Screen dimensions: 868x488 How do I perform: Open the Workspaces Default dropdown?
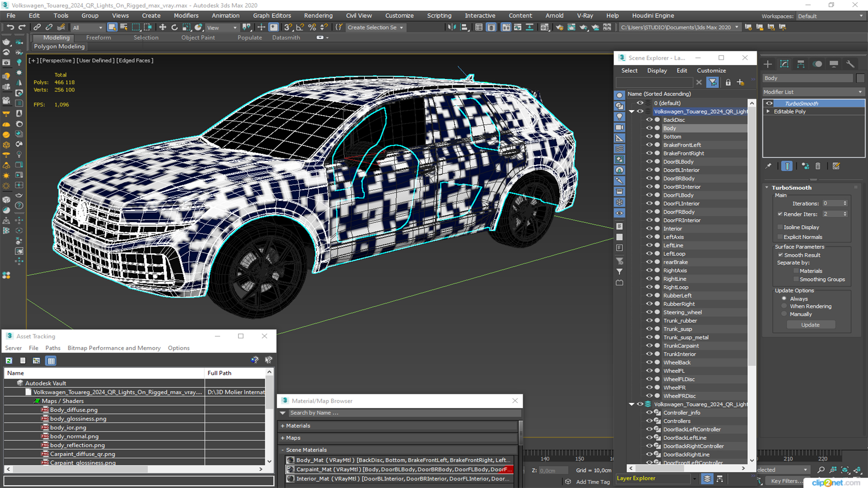coord(830,16)
